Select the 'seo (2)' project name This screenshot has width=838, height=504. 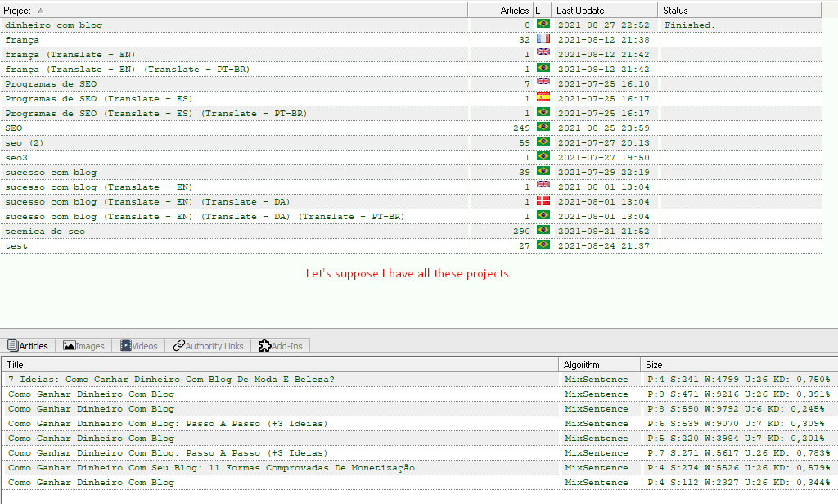tap(25, 142)
